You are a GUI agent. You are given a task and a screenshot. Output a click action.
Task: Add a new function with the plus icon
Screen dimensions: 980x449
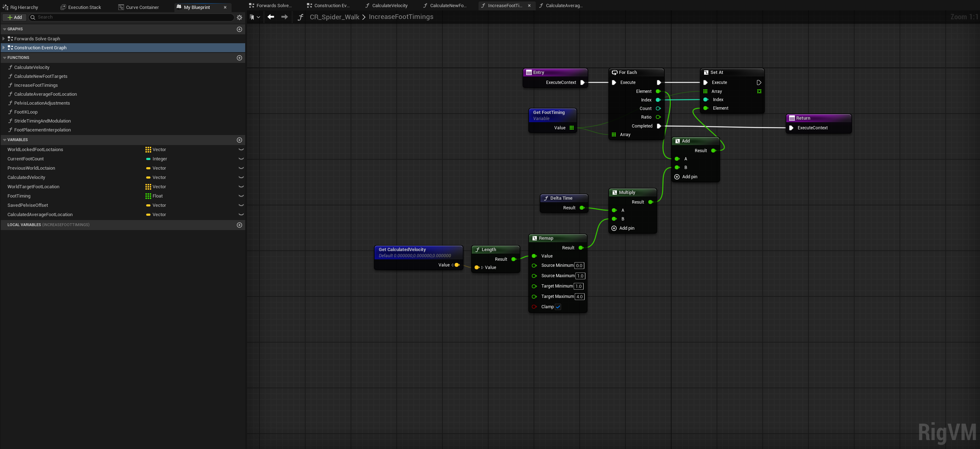tap(239, 58)
